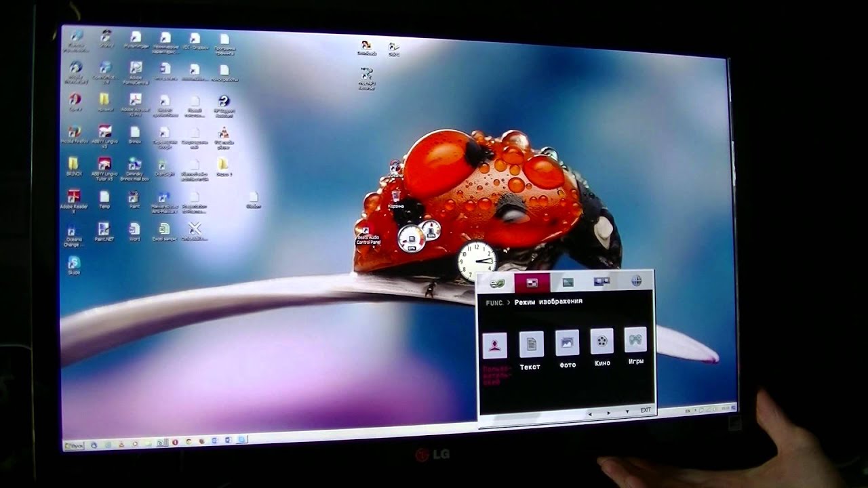Open the Paint desktop icon
The image size is (868, 488).
[x=134, y=199]
